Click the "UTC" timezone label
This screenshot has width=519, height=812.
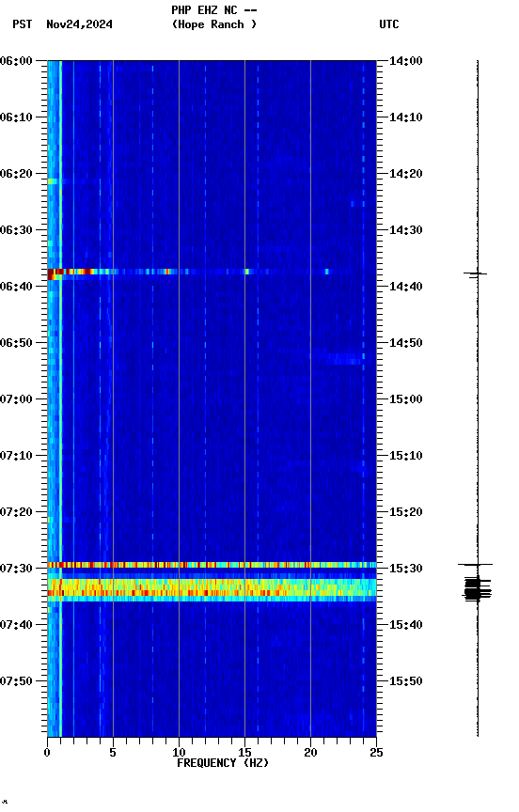[x=389, y=24]
